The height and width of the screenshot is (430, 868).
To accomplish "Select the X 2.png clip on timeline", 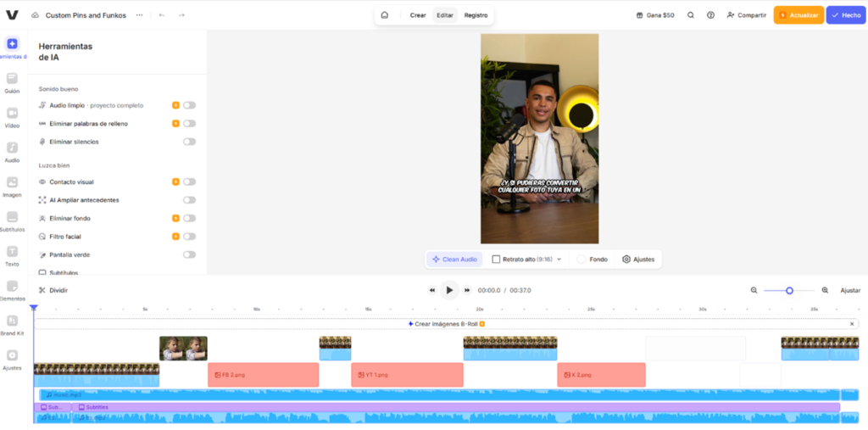I will (601, 375).
